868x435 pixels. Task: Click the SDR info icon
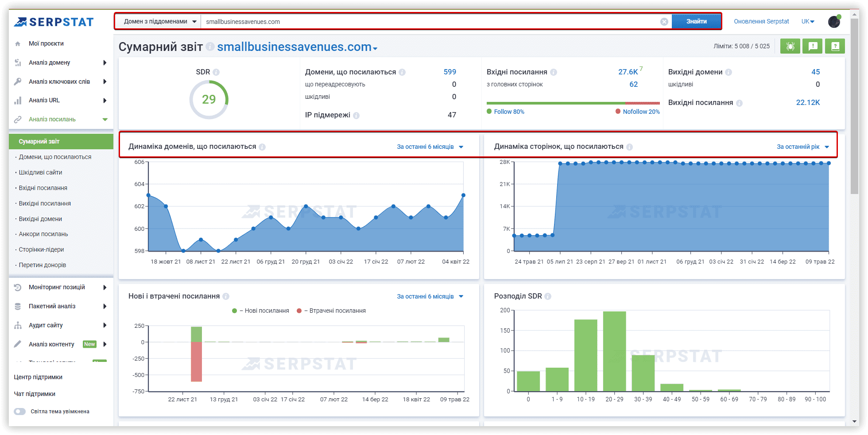[216, 72]
